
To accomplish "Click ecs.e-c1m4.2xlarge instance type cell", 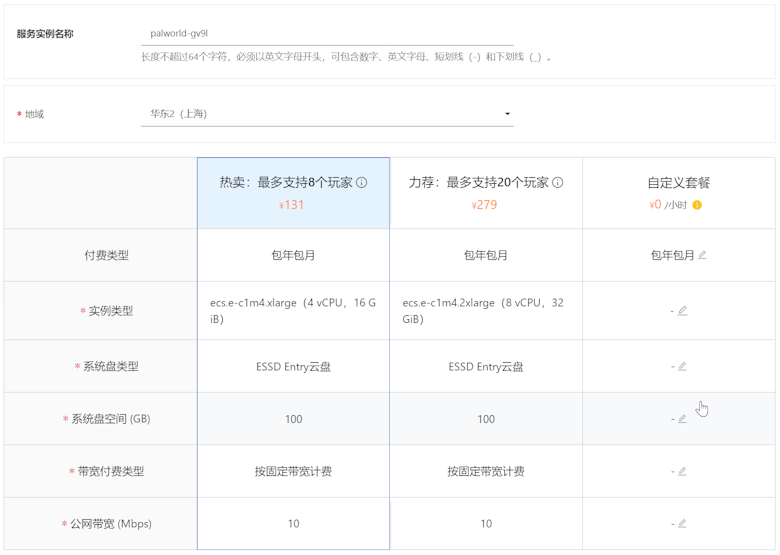I will click(x=485, y=311).
